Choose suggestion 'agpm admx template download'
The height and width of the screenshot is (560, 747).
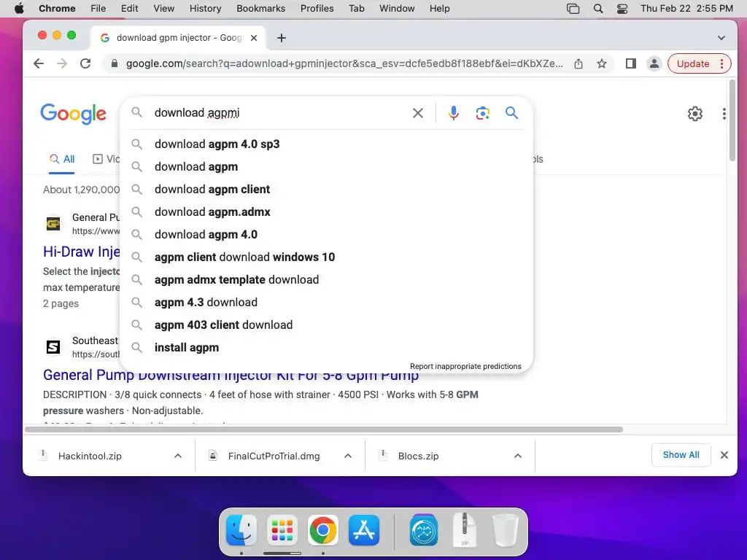pos(326,279)
